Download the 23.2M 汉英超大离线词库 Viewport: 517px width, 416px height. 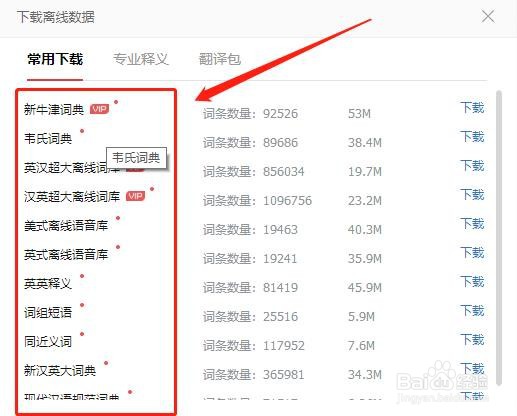click(472, 195)
